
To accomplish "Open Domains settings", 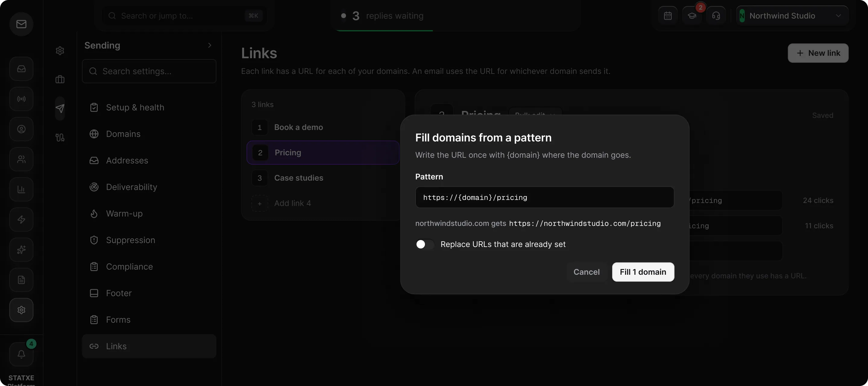I will pos(149,134).
